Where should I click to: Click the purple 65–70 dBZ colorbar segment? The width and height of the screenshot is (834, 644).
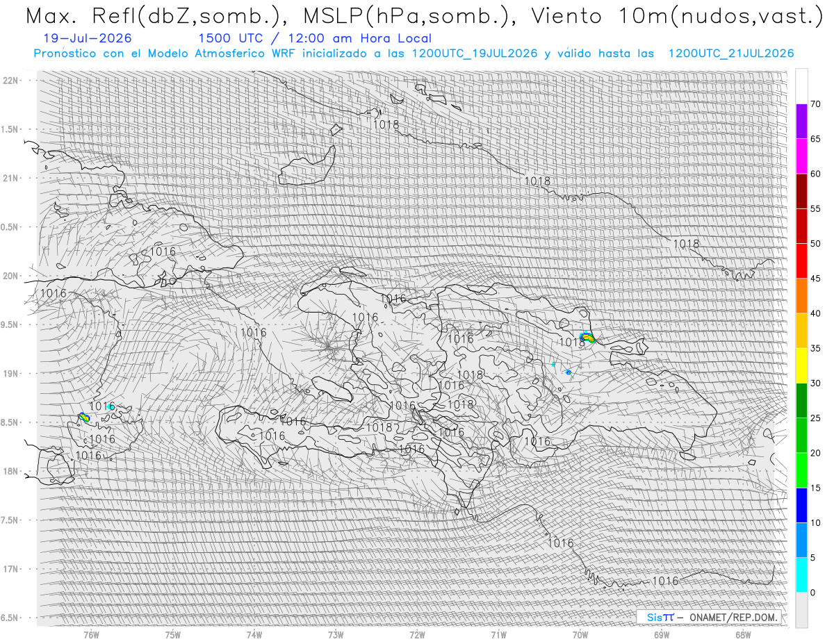pos(801,121)
